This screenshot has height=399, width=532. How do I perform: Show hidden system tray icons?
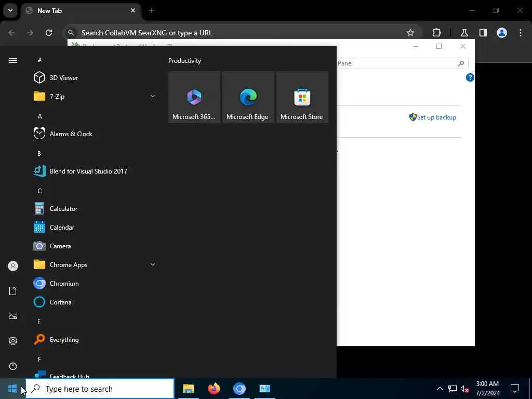pyautogui.click(x=440, y=389)
